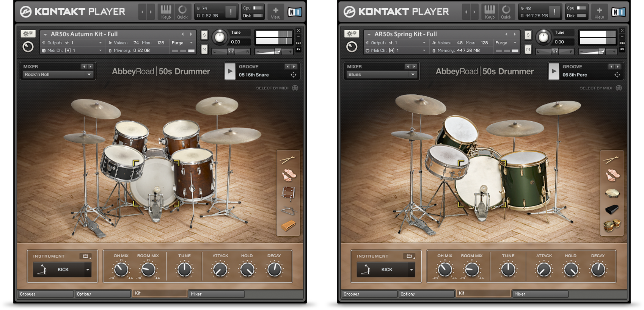Click the OH MIX knob in Autumn Kit

pos(121,269)
